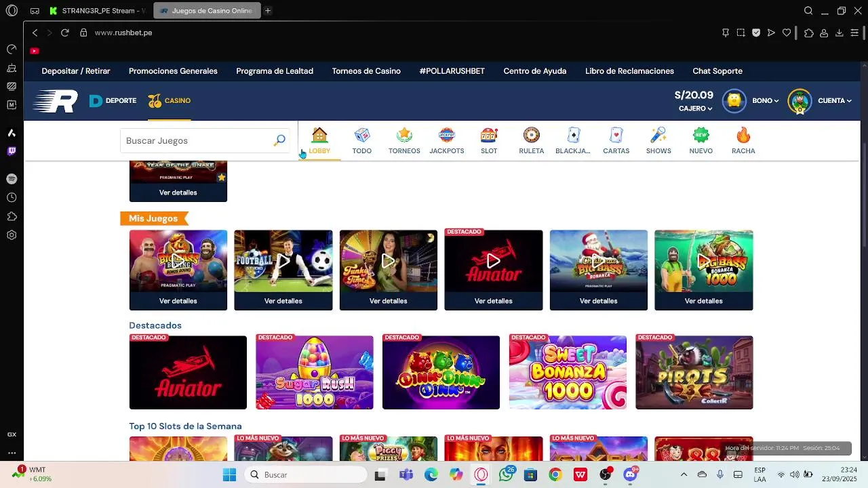This screenshot has height=488, width=868.
Task: Take a snapshot from address bar
Action: (741, 33)
